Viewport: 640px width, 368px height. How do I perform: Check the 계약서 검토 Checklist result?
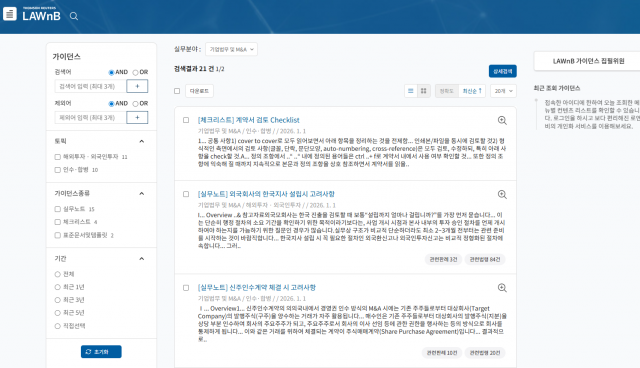(186, 120)
